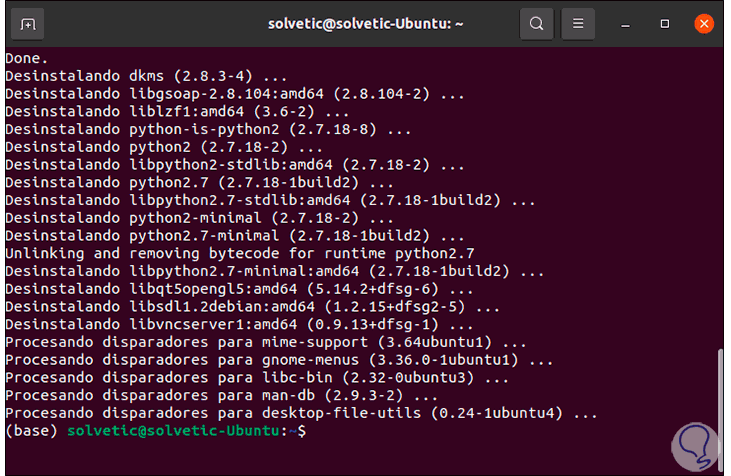
Task: Click the desktop-file-utils triggers line
Action: (301, 413)
